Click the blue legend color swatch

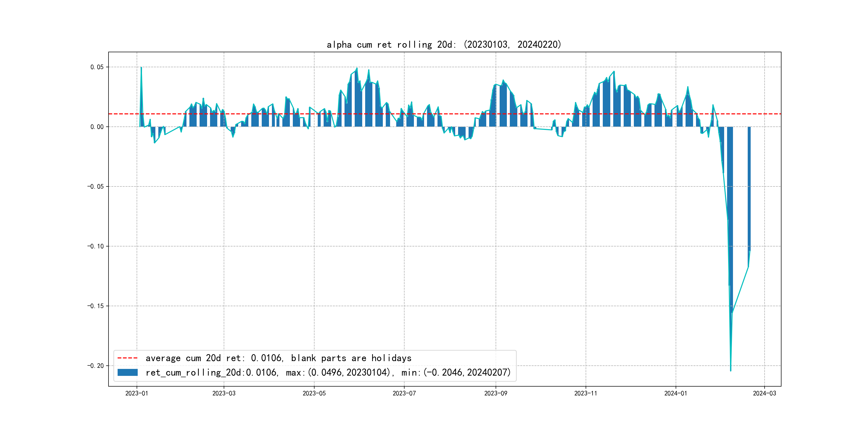click(127, 372)
